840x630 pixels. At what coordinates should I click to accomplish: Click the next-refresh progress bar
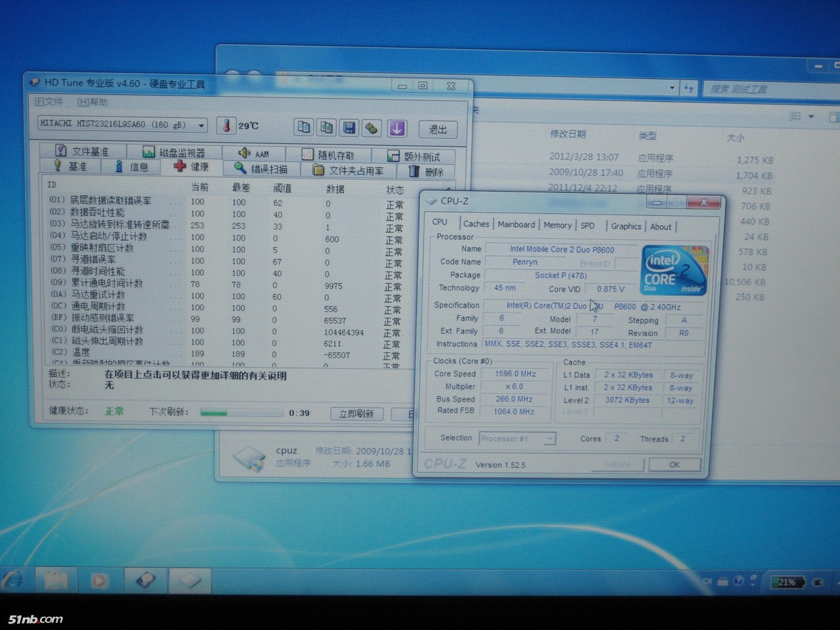[x=241, y=413]
